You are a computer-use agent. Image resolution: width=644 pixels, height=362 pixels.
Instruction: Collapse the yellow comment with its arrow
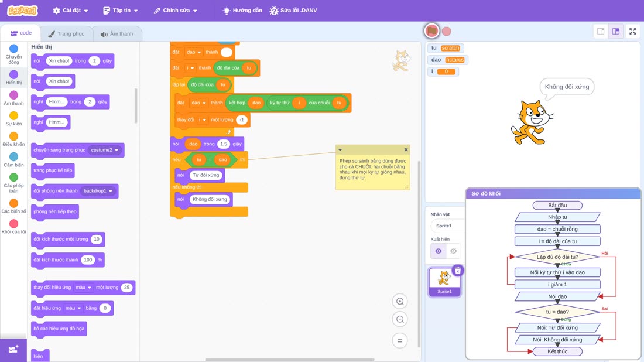pyautogui.click(x=340, y=149)
